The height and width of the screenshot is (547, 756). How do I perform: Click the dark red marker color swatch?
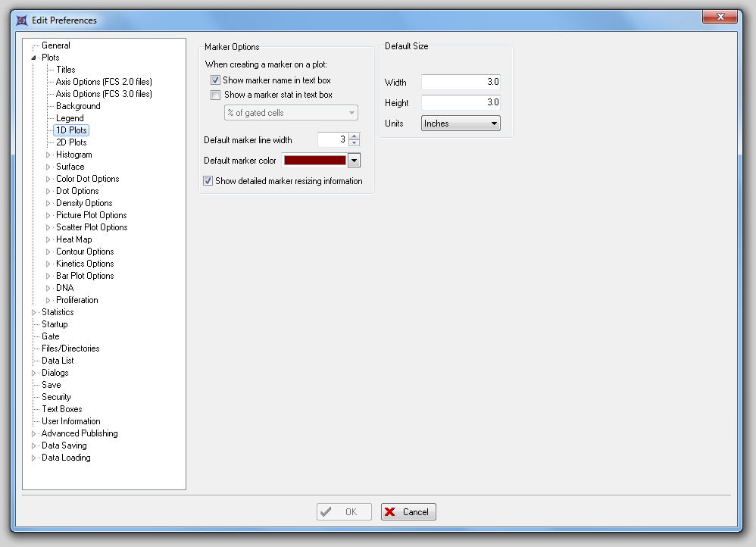tap(315, 161)
